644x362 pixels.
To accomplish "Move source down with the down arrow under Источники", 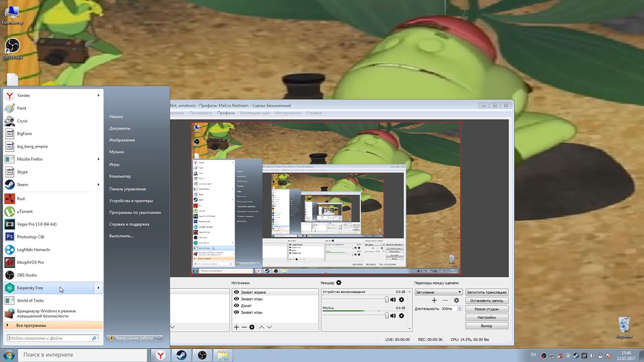I will point(269,327).
